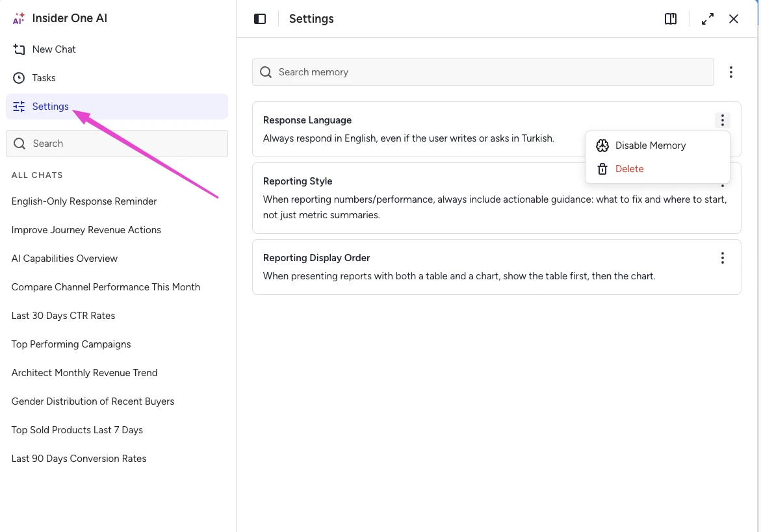Select the Reporting Style memory card

pos(497,198)
